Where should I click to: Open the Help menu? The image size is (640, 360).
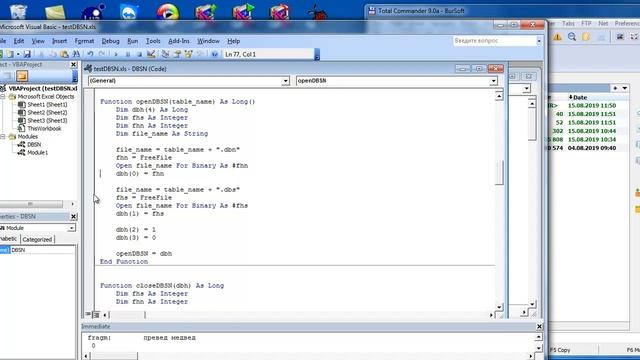pos(233,41)
